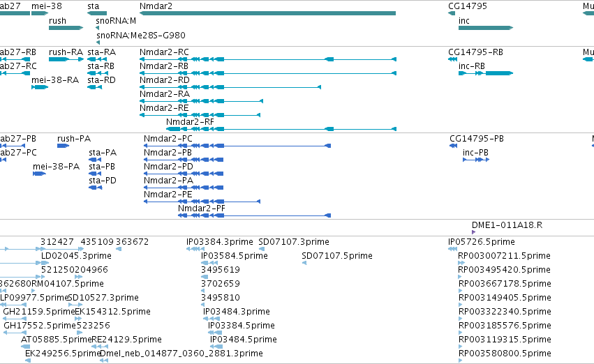Screen dimensions: 594x364
Task: Select the sta-PB protein label
Action: point(102,167)
